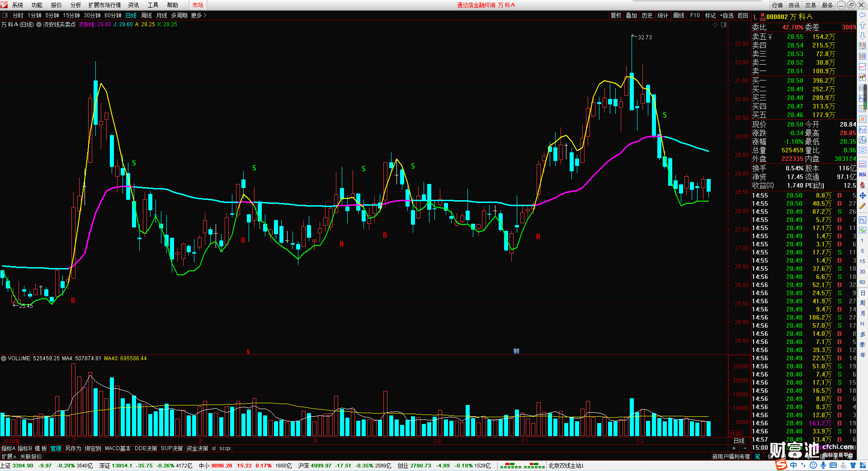The width and height of the screenshot is (868, 471).
Task: Click the small panel toggle square at chart top-right
Action: pyautogui.click(x=724, y=24)
